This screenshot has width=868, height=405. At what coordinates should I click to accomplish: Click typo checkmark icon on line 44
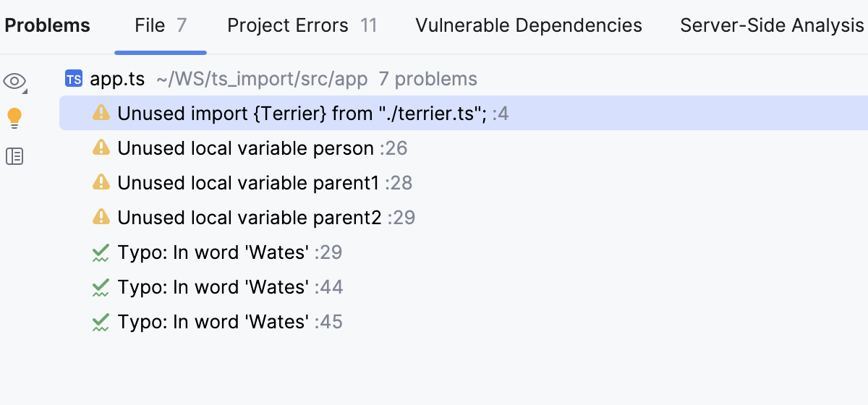[101, 288]
